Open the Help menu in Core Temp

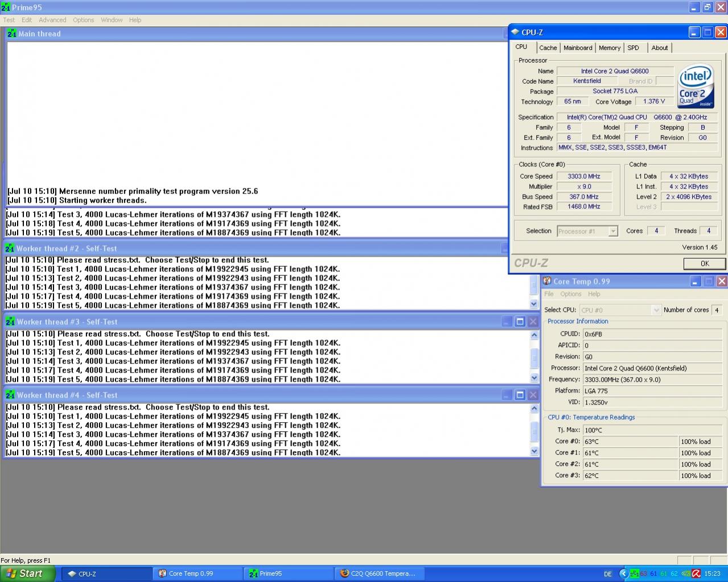click(x=594, y=294)
